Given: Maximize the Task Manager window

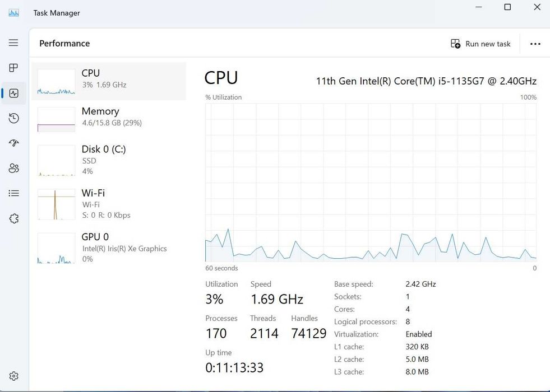Looking at the screenshot, I should pyautogui.click(x=507, y=7).
